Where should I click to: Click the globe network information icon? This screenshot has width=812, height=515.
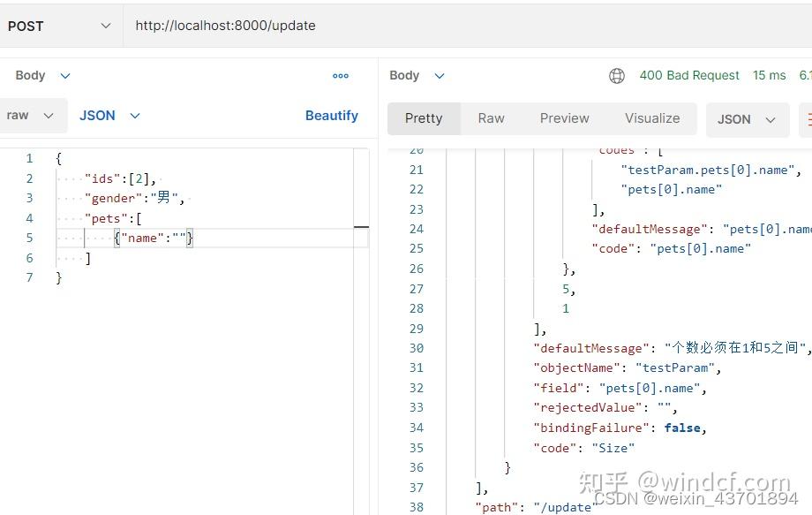(x=616, y=75)
